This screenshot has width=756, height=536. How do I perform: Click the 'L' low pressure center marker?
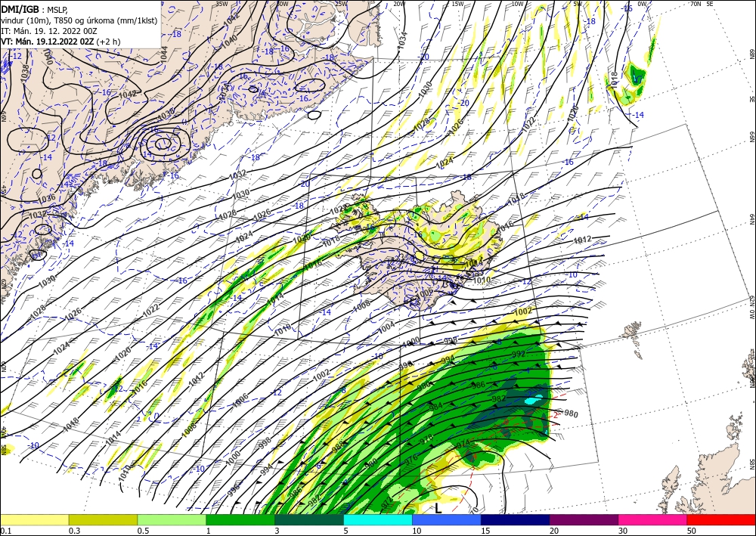point(438,508)
